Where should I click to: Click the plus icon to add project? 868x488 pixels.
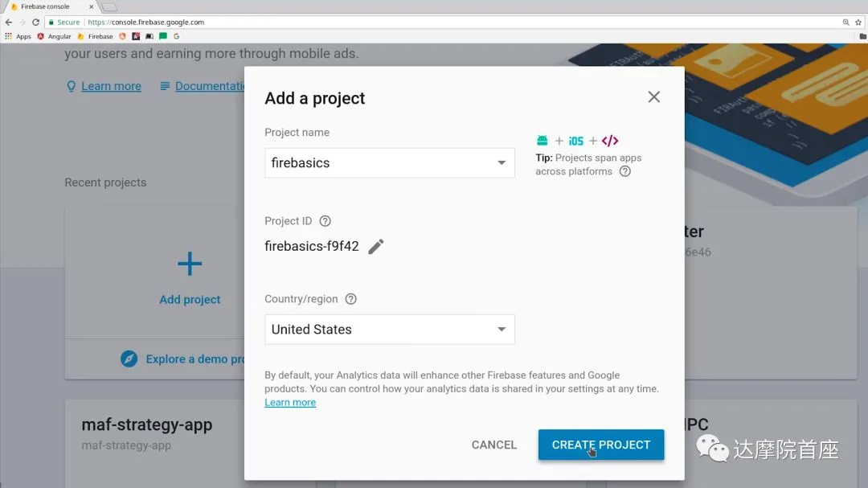(x=190, y=264)
